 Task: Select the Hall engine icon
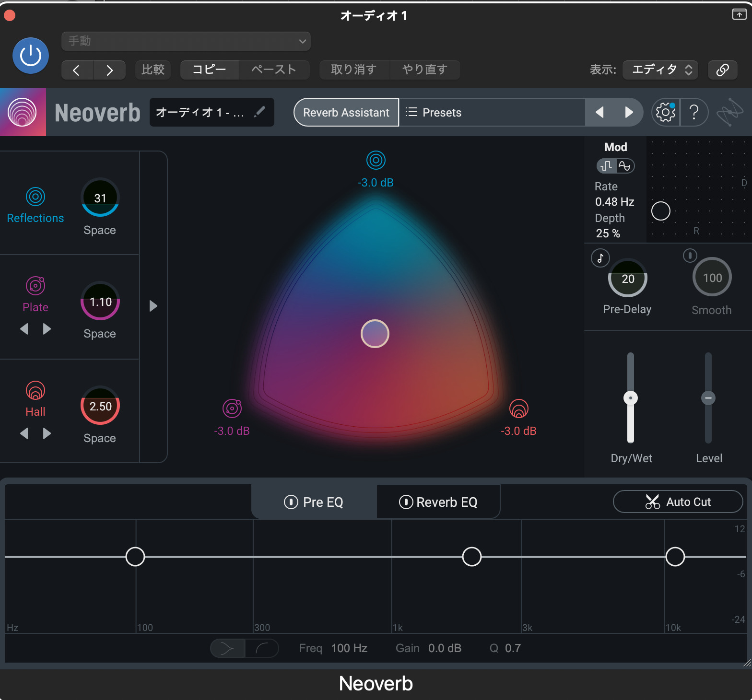click(35, 390)
